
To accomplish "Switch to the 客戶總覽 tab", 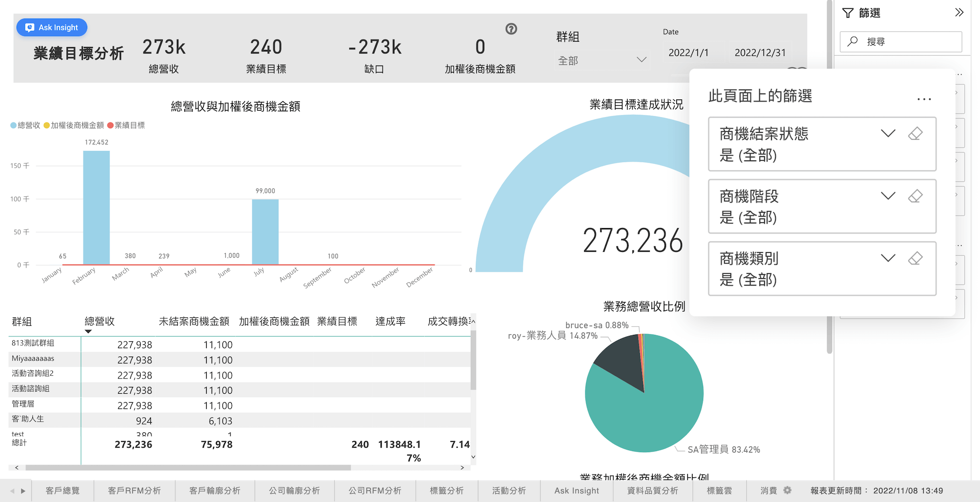I will click(x=63, y=491).
